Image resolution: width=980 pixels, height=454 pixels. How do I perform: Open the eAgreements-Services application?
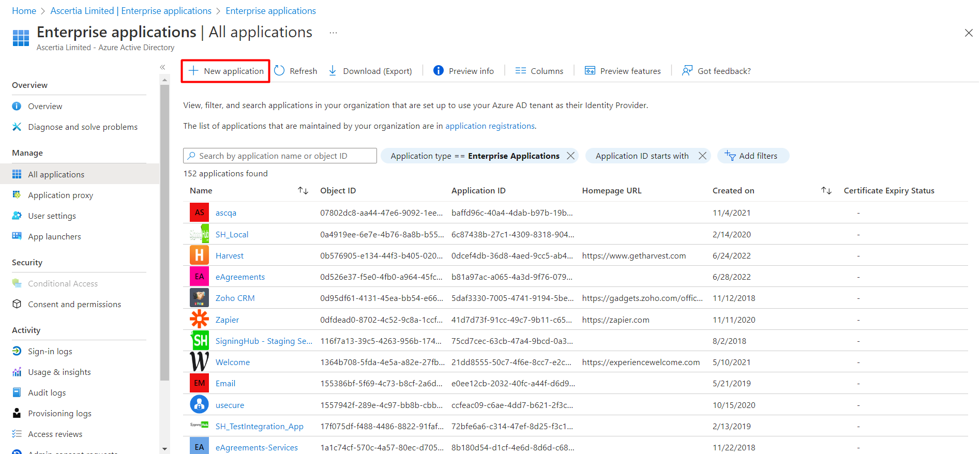coord(257,447)
